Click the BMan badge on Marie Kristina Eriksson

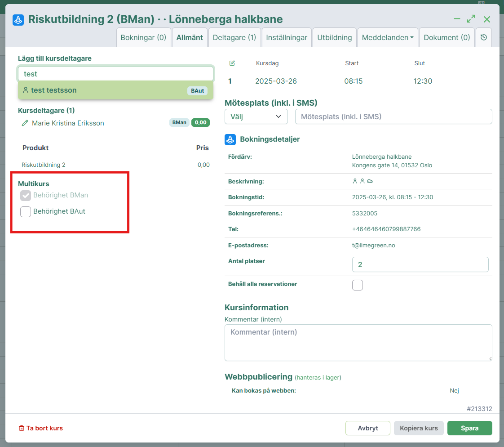click(x=179, y=123)
